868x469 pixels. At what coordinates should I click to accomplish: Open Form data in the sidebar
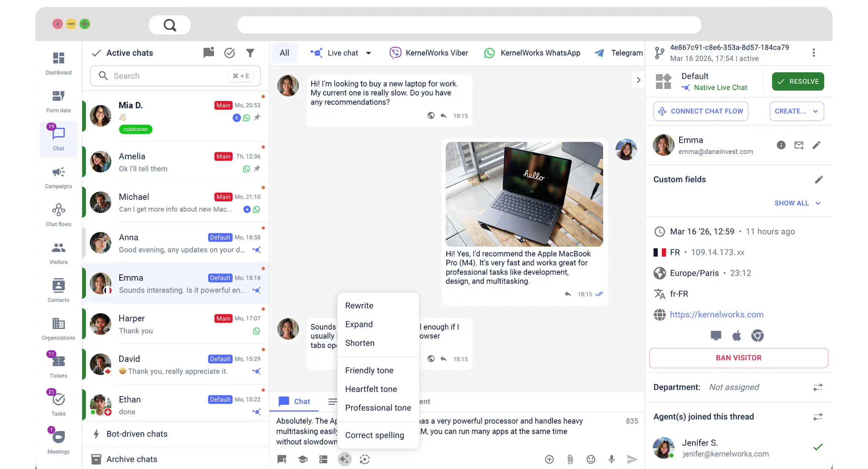coord(58,101)
